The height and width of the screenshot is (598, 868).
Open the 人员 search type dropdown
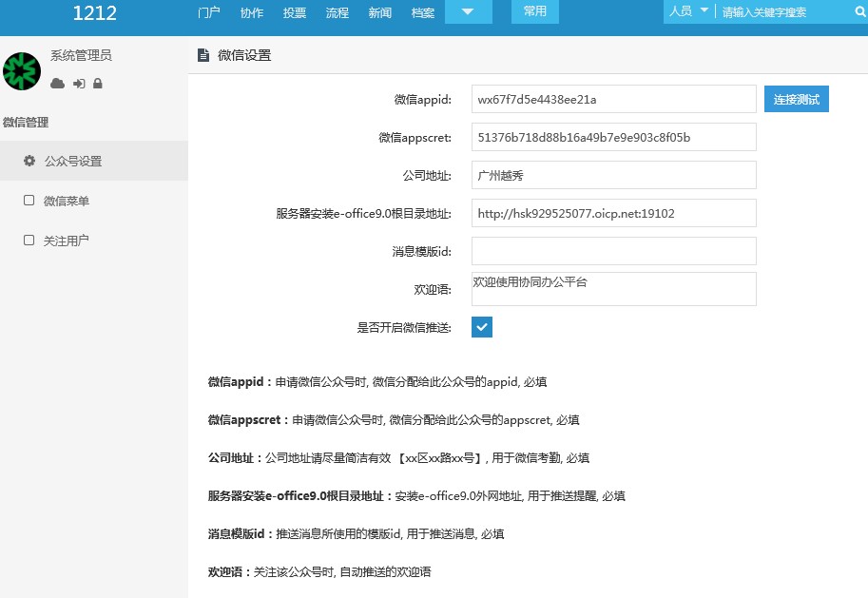[689, 11]
